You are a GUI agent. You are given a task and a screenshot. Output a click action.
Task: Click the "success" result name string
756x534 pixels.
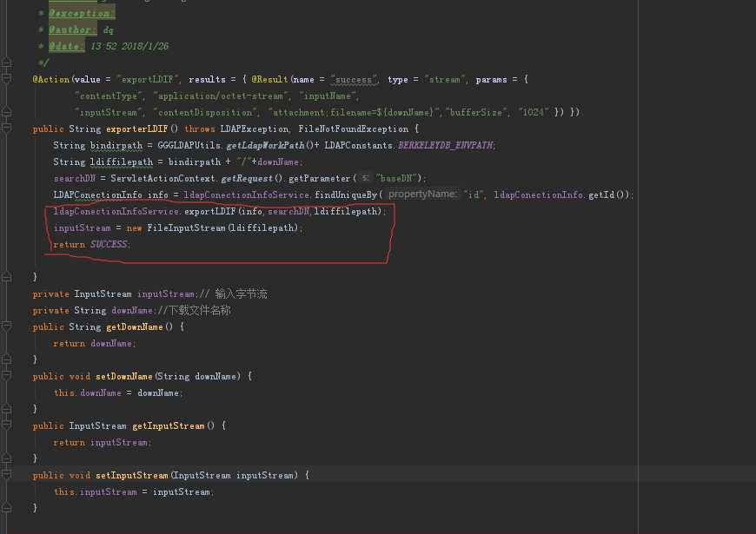pos(354,80)
